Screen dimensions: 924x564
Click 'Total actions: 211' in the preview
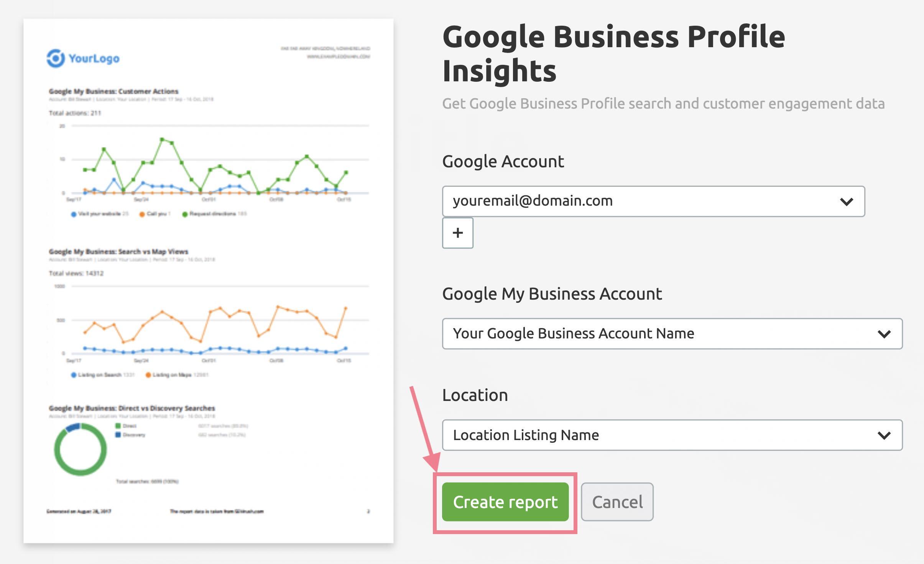click(75, 113)
